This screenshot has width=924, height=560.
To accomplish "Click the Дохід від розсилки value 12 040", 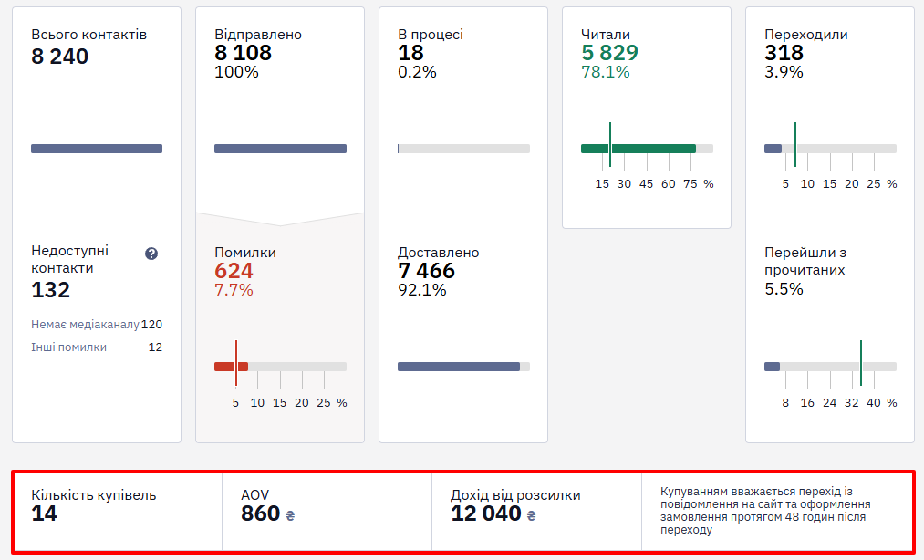I will click(x=486, y=514).
